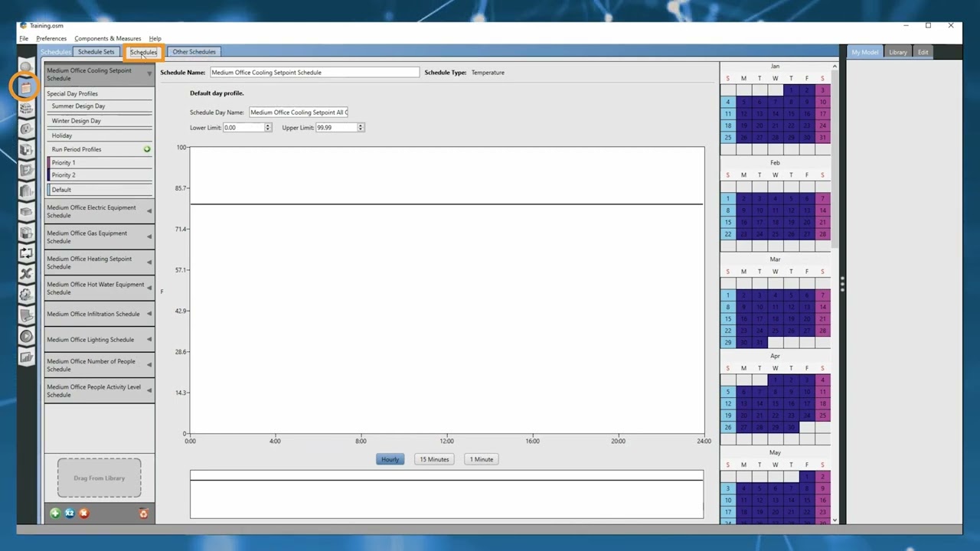Delete schedule with the red X icon

pos(84,514)
